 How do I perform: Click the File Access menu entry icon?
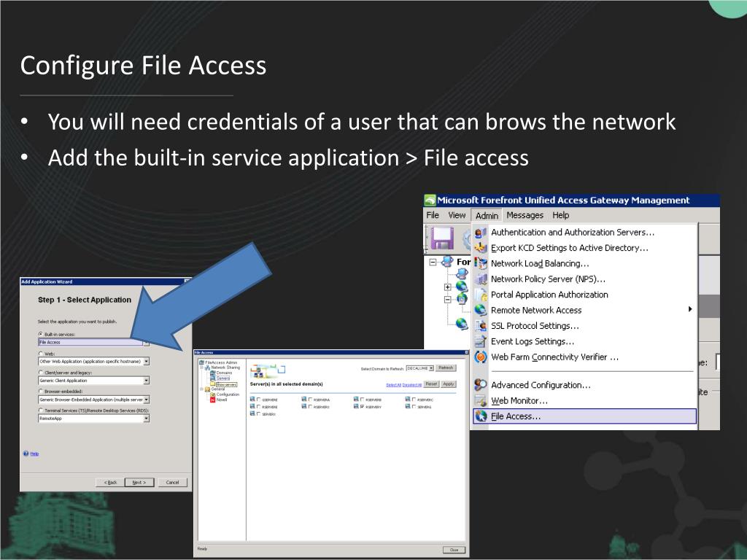[x=481, y=416]
